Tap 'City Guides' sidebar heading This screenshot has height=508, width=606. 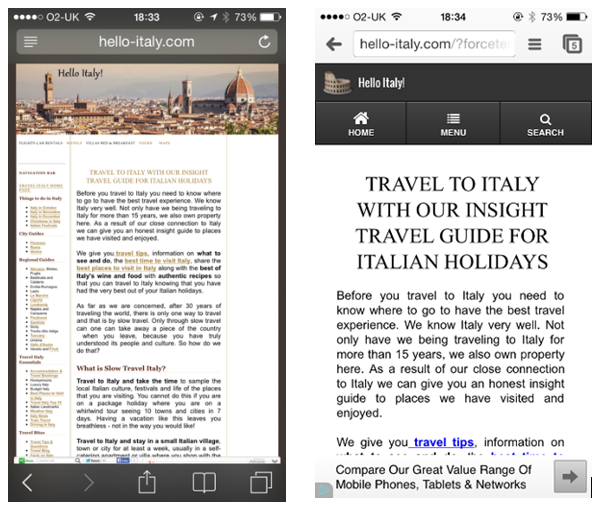pos(31,234)
